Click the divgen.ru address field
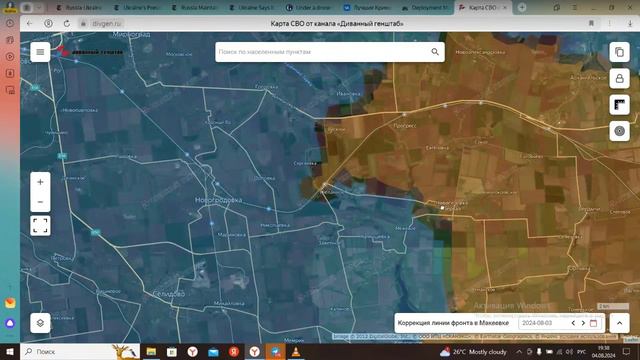The image size is (640, 360). tap(107, 24)
